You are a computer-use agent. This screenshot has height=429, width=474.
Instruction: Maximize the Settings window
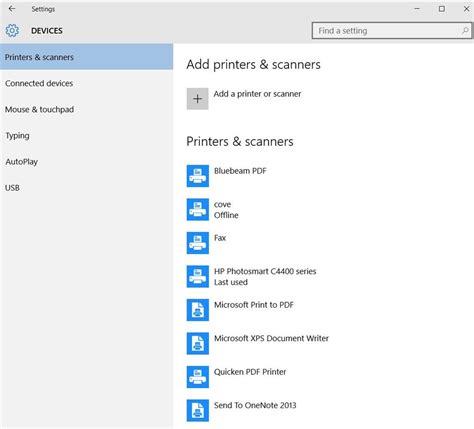pyautogui.click(x=442, y=9)
